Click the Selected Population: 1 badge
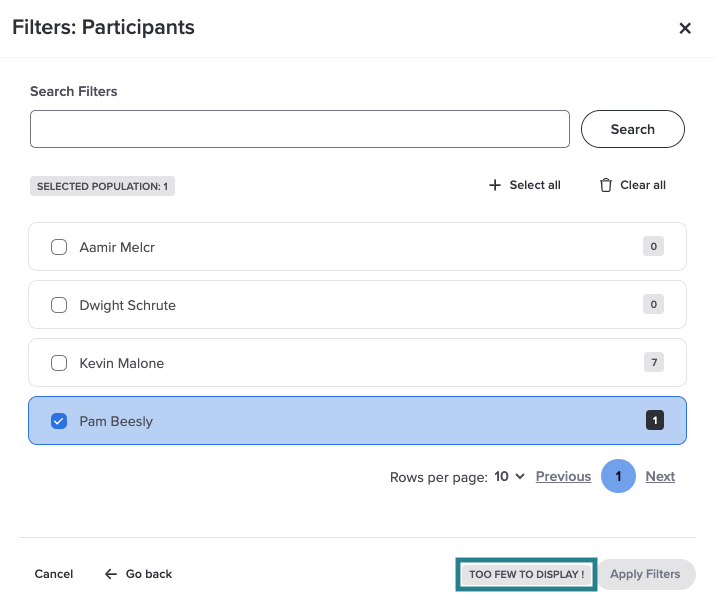The height and width of the screenshot is (609, 716). [102, 186]
